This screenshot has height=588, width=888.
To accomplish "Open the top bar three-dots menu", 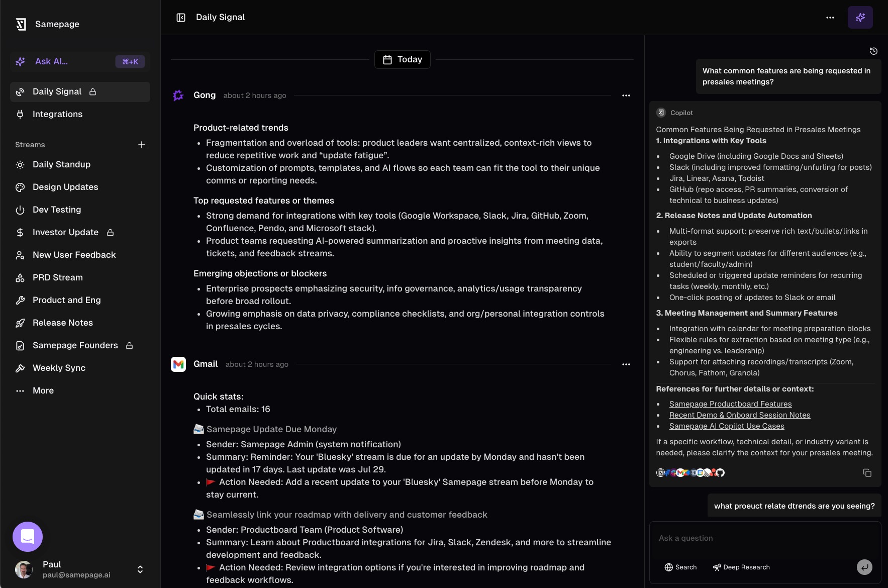I will click(x=830, y=18).
